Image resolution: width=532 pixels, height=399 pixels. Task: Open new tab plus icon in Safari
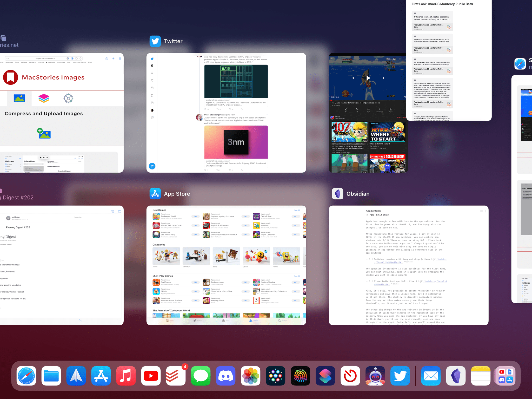[x=113, y=58]
